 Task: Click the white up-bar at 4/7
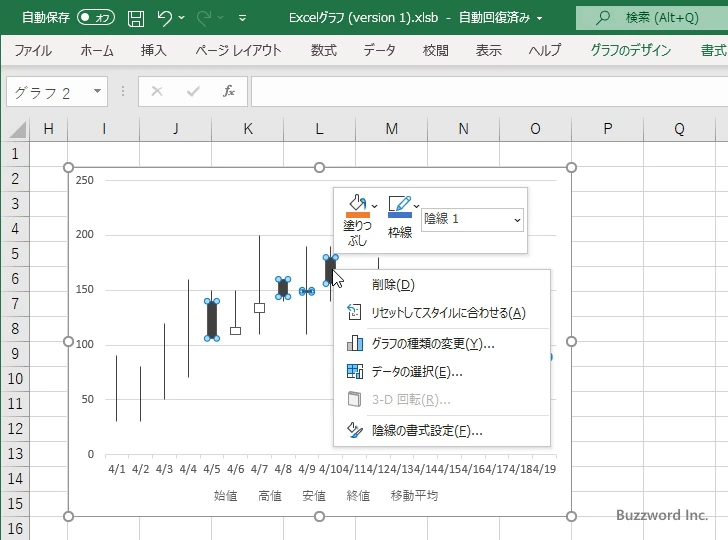pos(260,307)
